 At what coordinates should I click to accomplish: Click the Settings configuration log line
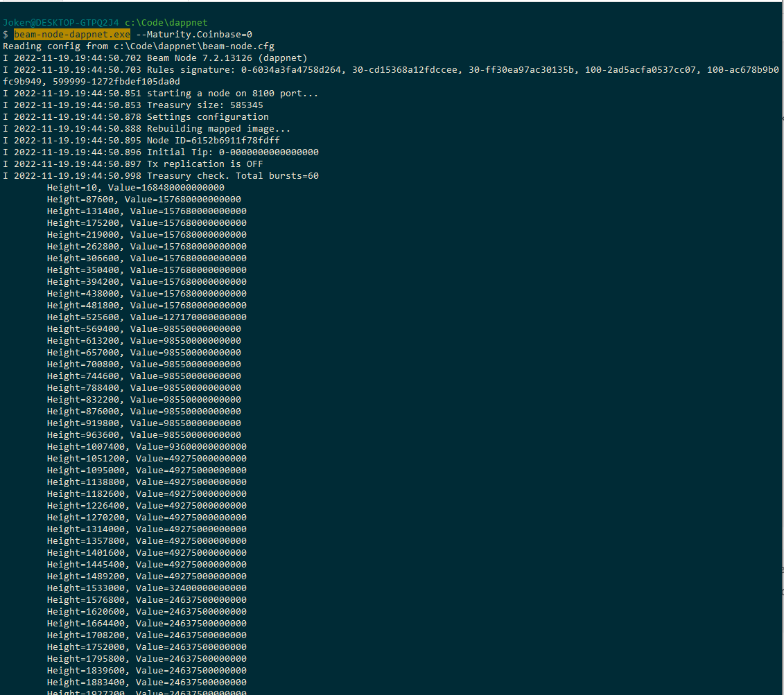[x=207, y=116]
